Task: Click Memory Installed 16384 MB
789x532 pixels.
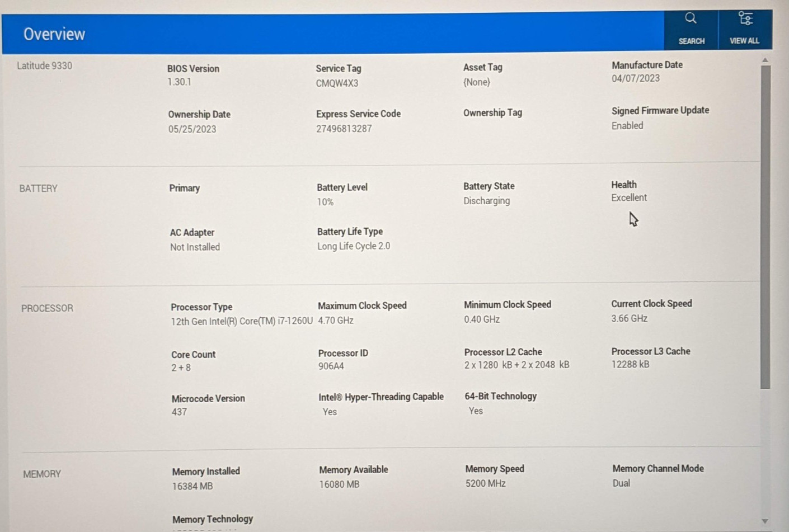Action: tap(192, 486)
